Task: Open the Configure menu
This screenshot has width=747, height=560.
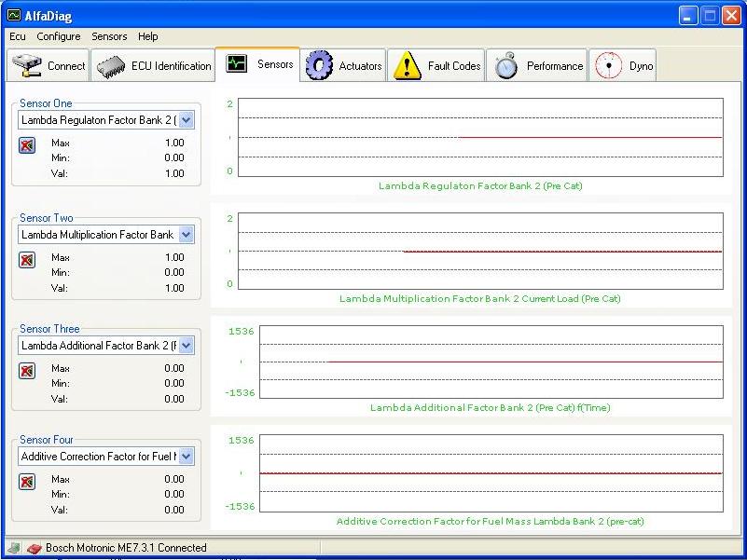Action: (59, 36)
